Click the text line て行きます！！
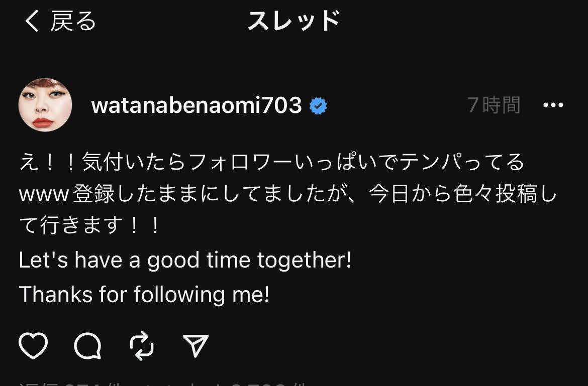Screen dimensions: 588x386 coord(89,225)
